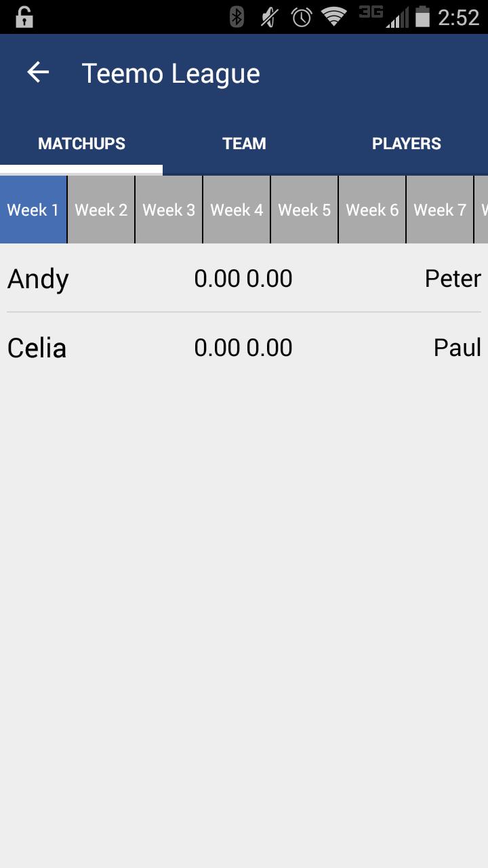The width and height of the screenshot is (488, 868).
Task: Tap the lock icon in status bar
Action: (24, 17)
